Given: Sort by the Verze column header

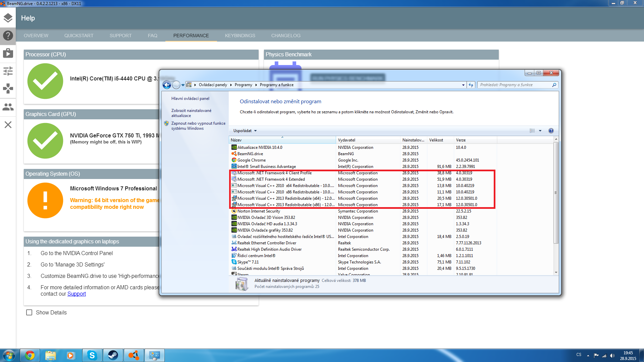Looking at the screenshot, I should tap(475, 140).
